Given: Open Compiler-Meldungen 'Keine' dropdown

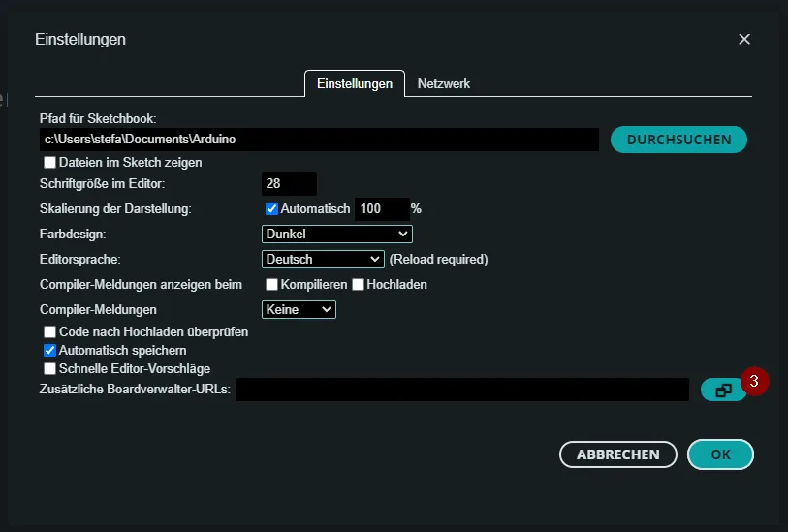Looking at the screenshot, I should (299, 309).
